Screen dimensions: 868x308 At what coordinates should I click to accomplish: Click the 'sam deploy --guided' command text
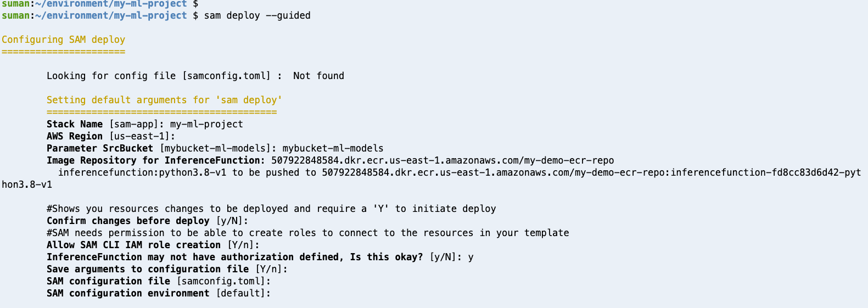[x=257, y=15]
